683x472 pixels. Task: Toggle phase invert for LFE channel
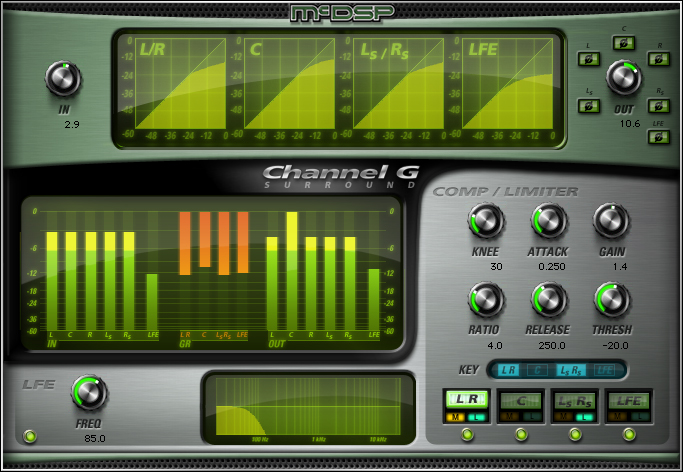(659, 137)
